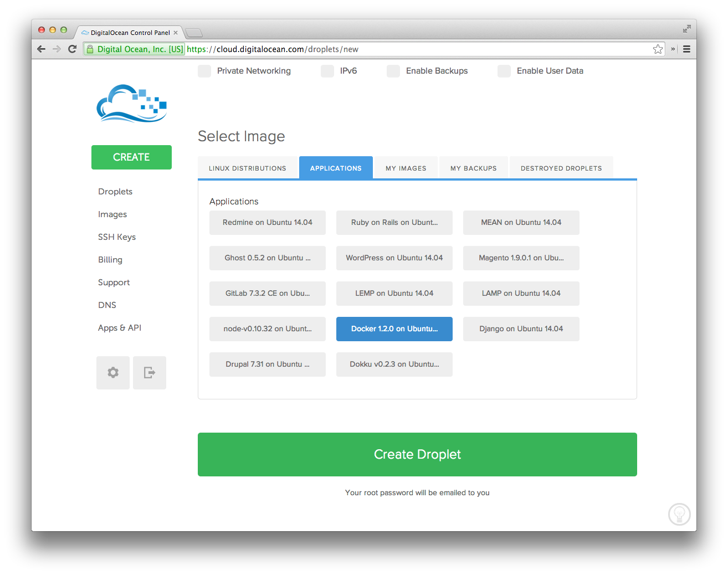Select Magento 1.9.0.1 image
The width and height of the screenshot is (728, 575).
click(521, 258)
